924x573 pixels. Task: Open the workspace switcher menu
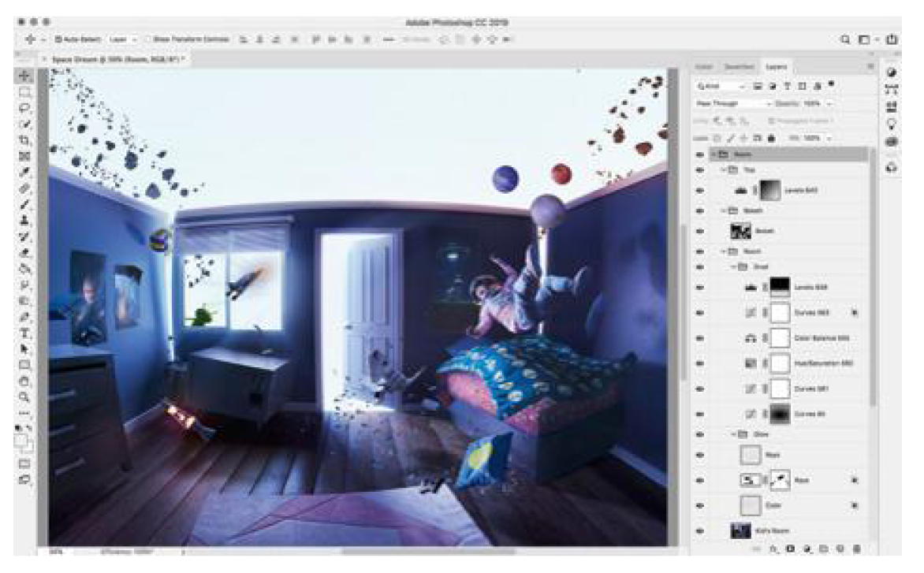867,39
